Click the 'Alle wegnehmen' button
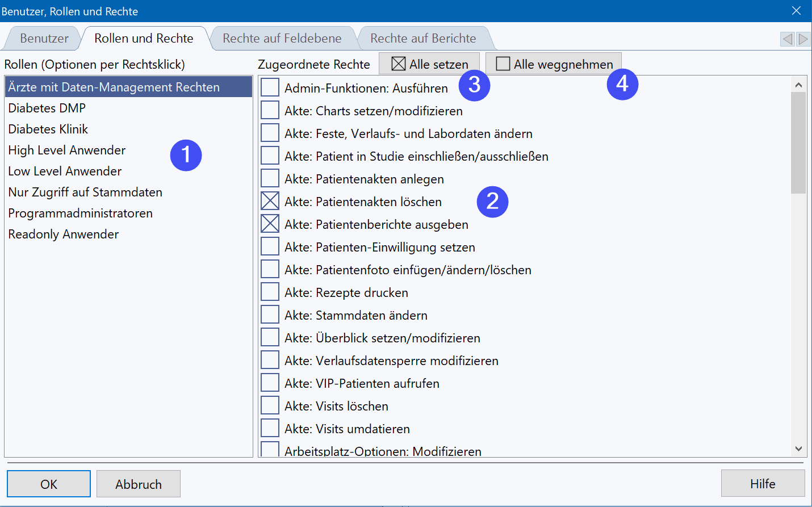Viewport: 812px width, 507px height. point(554,64)
